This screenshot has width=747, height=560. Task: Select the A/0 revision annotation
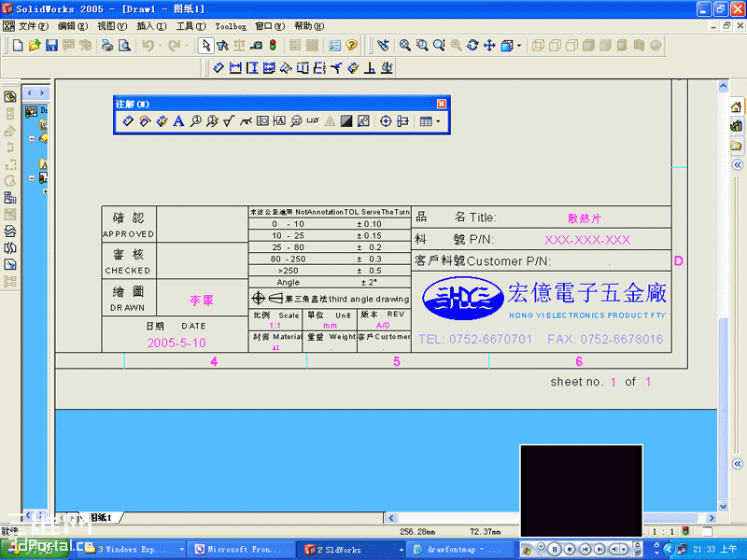(x=383, y=326)
